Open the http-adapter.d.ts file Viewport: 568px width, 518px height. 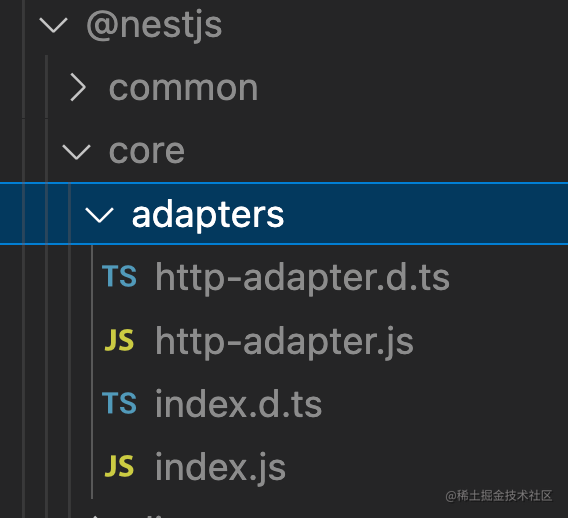[x=302, y=277]
